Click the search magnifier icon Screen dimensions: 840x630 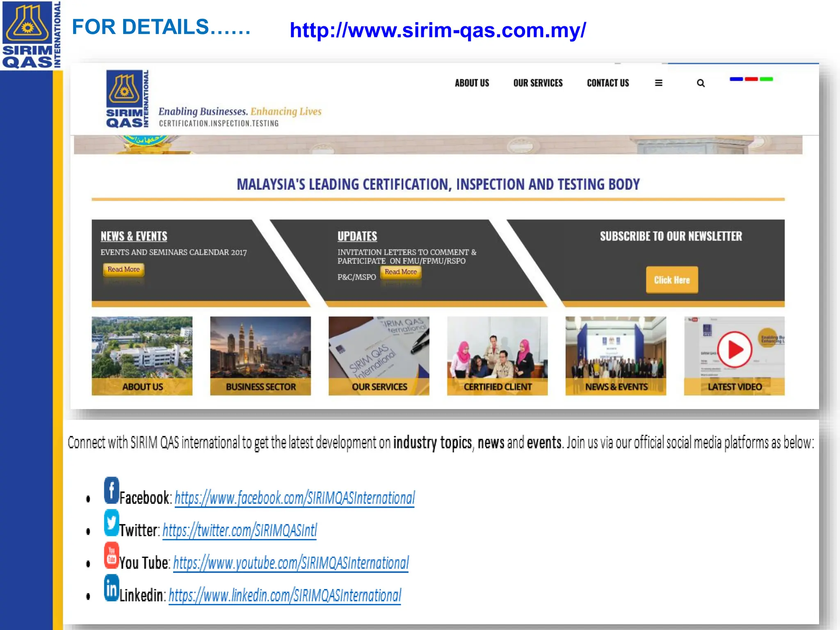click(x=701, y=83)
